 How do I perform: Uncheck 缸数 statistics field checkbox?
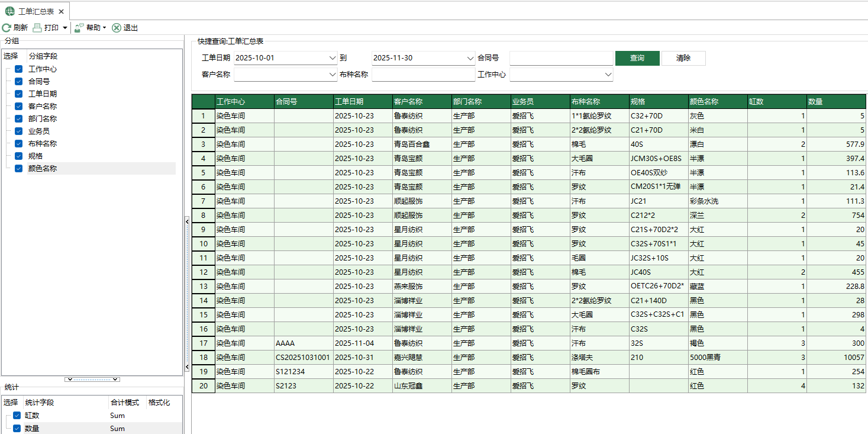click(17, 416)
